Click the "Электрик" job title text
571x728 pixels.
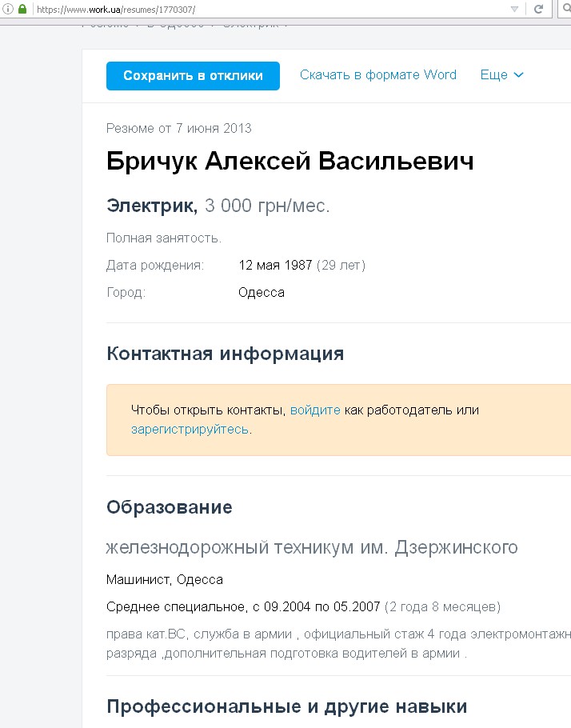(x=151, y=206)
